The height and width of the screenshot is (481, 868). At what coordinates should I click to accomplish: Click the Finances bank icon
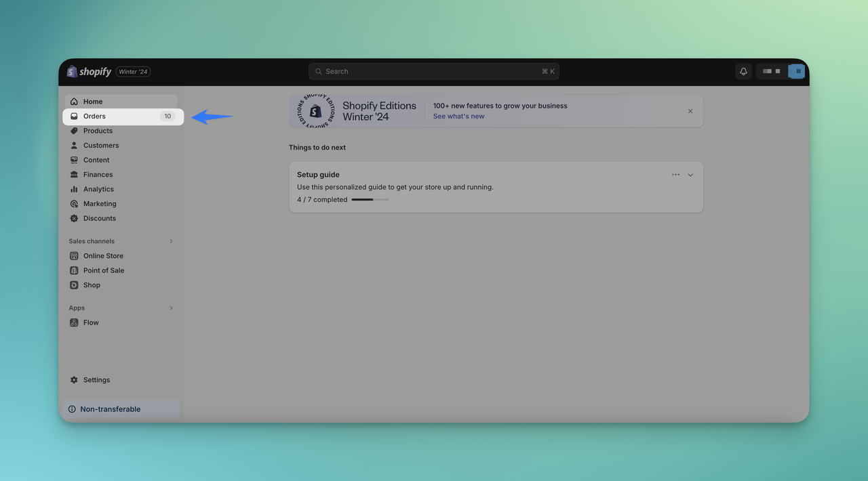point(74,174)
